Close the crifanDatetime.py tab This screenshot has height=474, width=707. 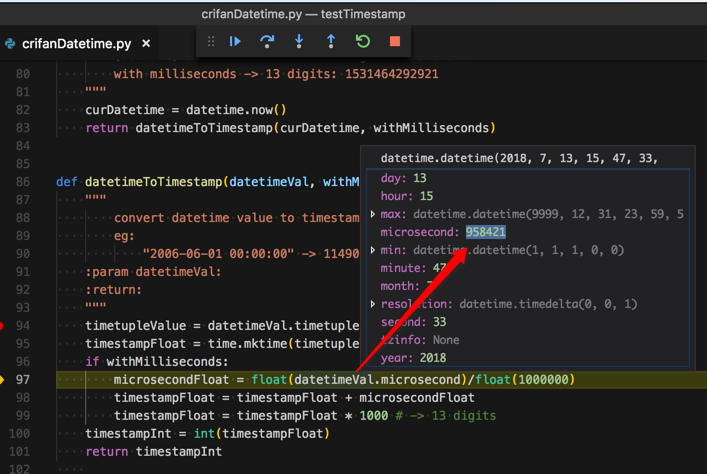146,44
